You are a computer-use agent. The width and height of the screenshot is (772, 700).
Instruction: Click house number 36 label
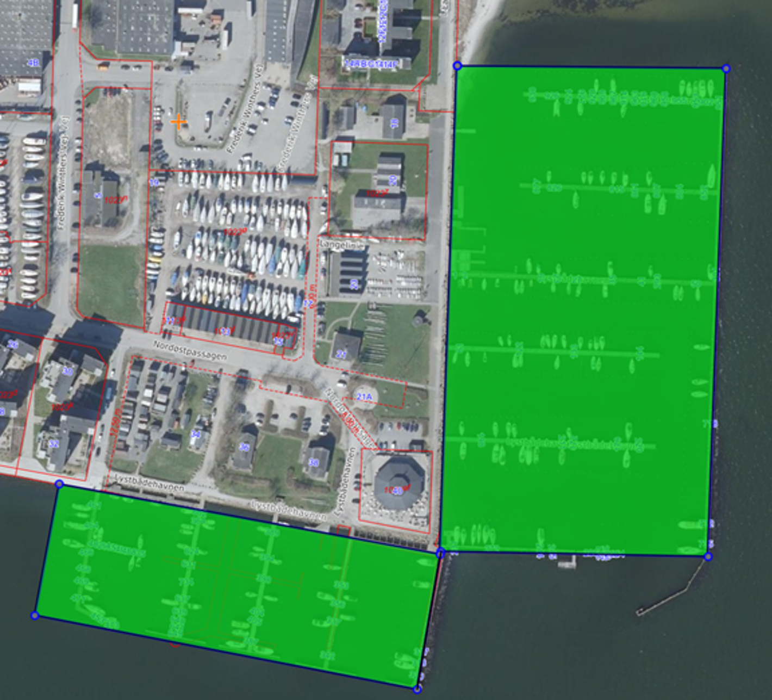[x=244, y=447]
